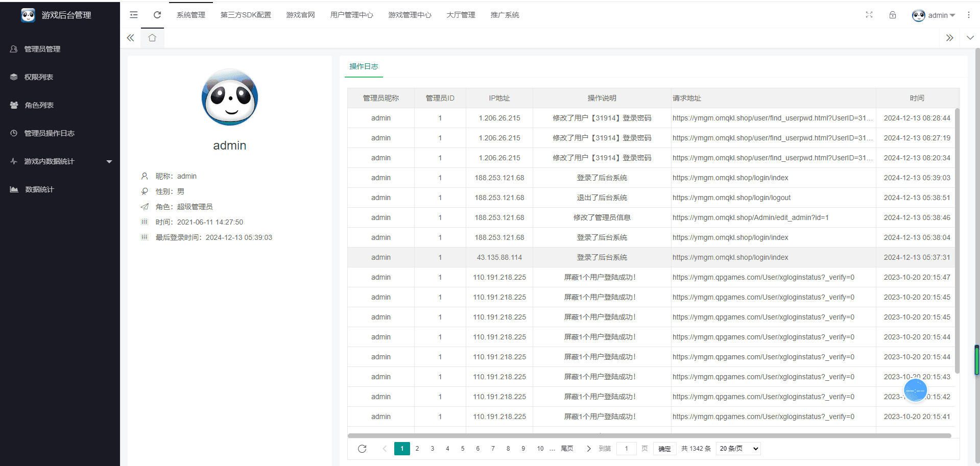Open the 20 条/页 page size selector
Image resolution: width=980 pixels, height=466 pixels.
click(738, 449)
